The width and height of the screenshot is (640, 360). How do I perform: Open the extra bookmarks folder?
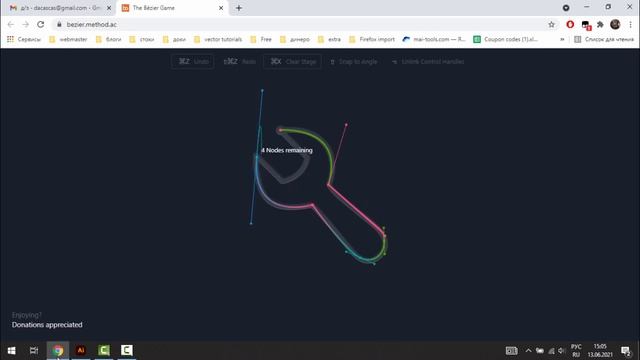point(329,39)
